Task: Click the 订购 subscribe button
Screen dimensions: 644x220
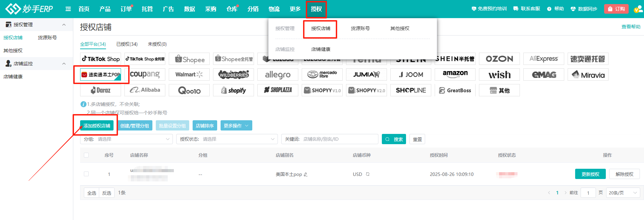Action: pyautogui.click(x=616, y=9)
